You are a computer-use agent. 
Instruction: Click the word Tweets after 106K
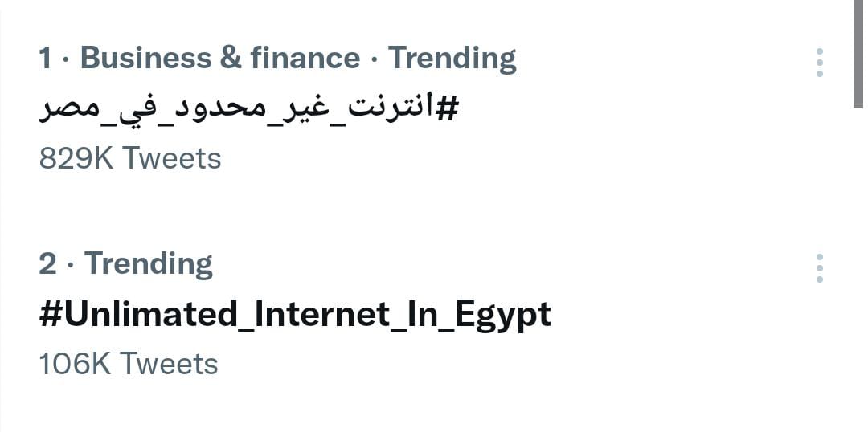pos(169,364)
